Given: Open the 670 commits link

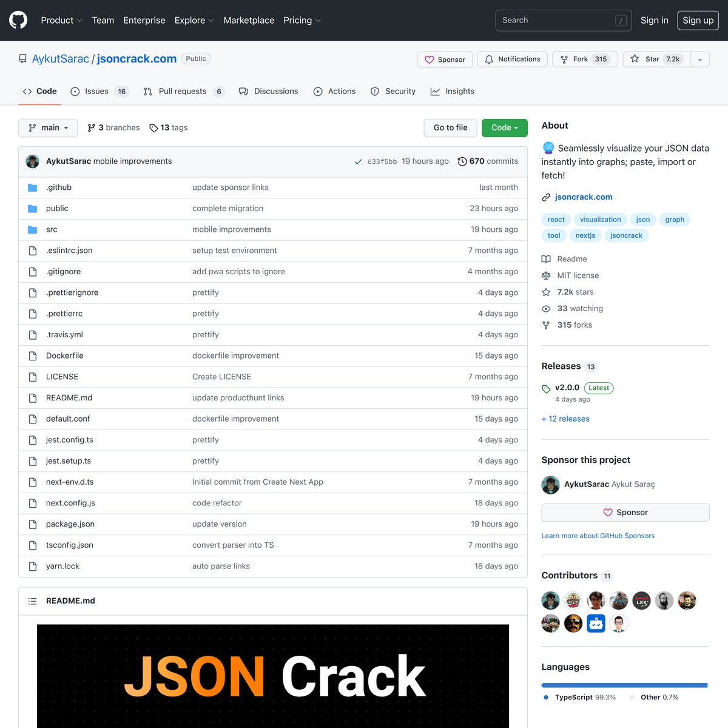Looking at the screenshot, I should click(x=488, y=161).
